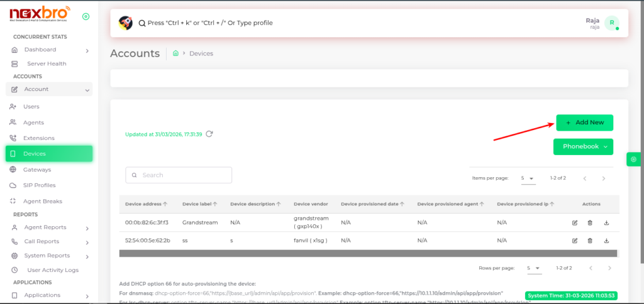This screenshot has height=304, width=644.
Task: Refresh the device list with reload icon
Action: tap(209, 134)
